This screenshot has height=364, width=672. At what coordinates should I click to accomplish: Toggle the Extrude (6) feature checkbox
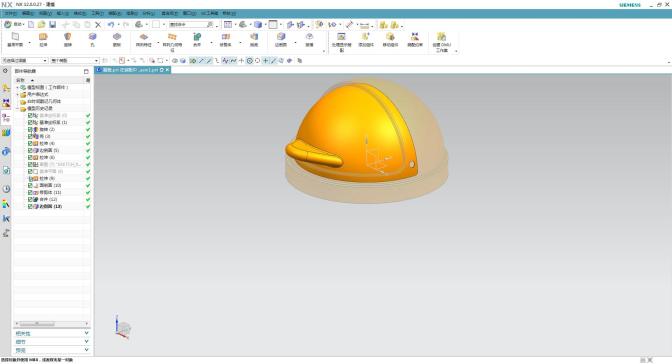[30, 157]
